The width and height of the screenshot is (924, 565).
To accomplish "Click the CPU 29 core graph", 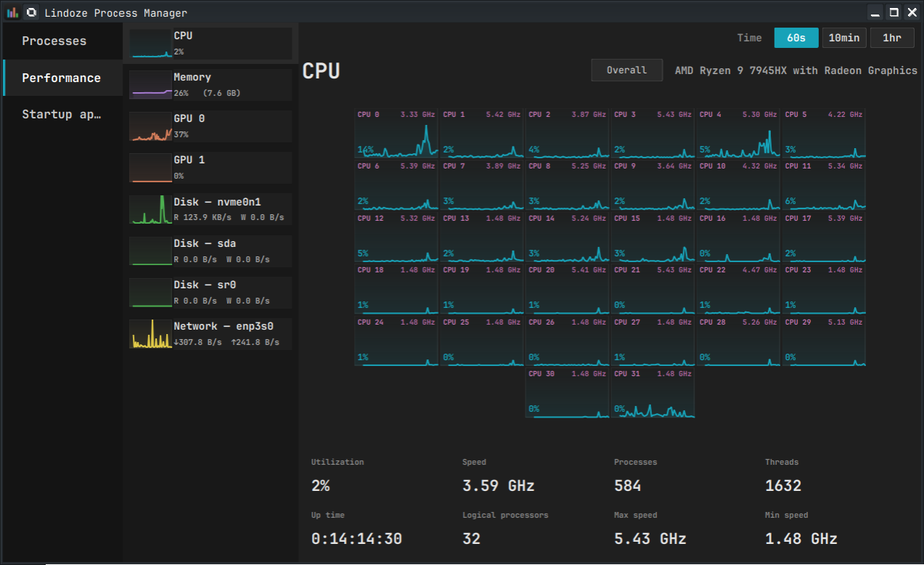I will (x=825, y=341).
